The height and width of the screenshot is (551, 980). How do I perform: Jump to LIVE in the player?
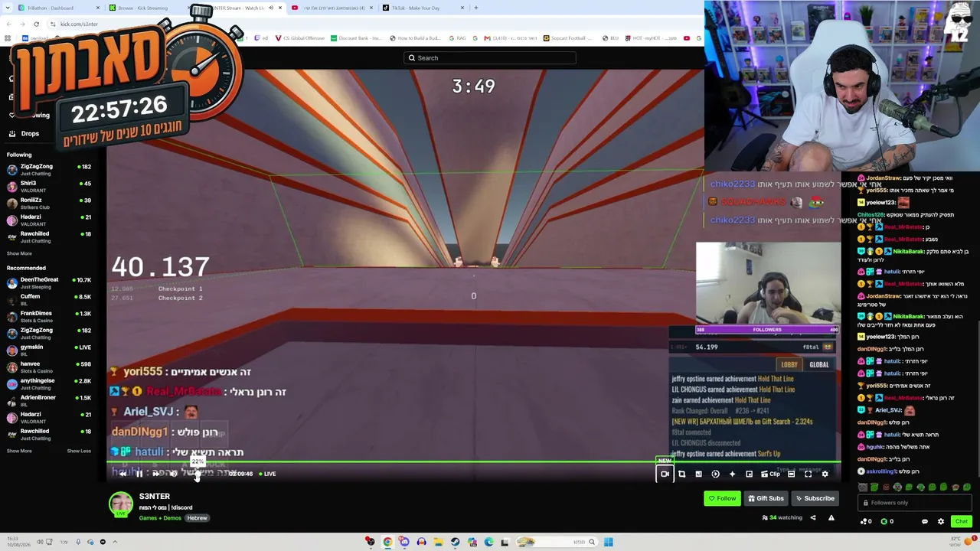coord(267,474)
